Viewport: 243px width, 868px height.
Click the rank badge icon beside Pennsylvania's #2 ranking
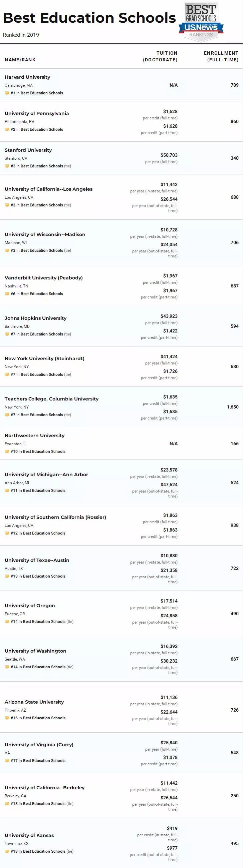tap(7, 129)
